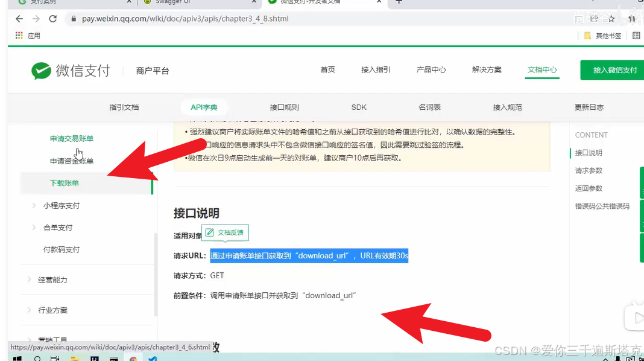Open the new tab plus button
Screen dimensions: 644x361
[399, 2]
